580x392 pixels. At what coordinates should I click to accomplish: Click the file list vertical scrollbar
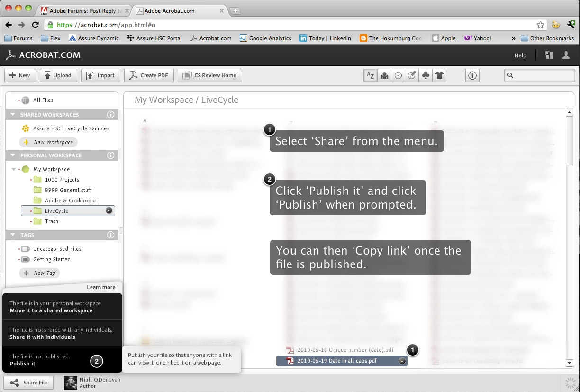[570, 141]
